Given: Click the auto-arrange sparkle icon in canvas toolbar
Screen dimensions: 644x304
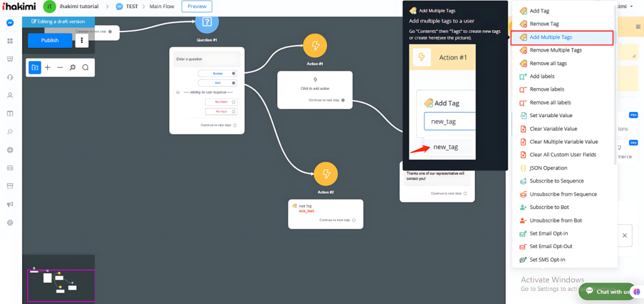Looking at the screenshot, I should point(72,67).
